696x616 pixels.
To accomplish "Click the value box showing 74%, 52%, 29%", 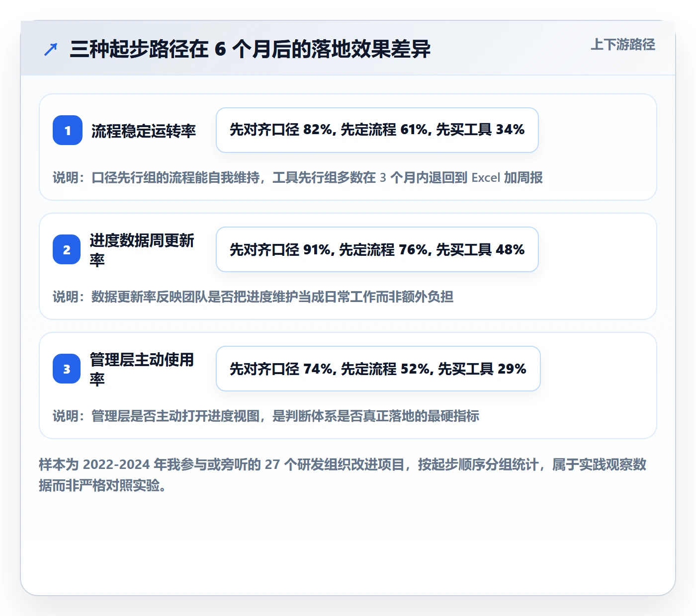I will click(x=378, y=369).
